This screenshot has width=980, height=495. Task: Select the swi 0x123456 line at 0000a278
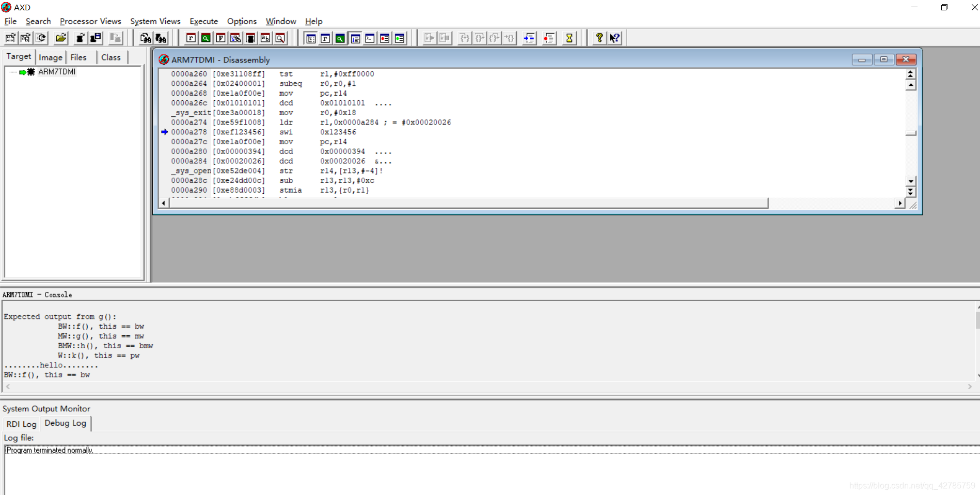coord(531,132)
